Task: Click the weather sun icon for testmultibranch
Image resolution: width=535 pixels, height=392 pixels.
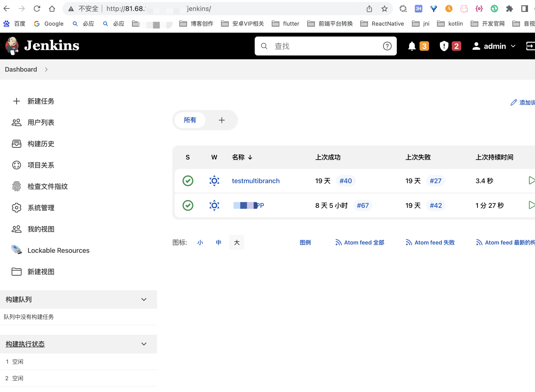Action: pyautogui.click(x=214, y=181)
